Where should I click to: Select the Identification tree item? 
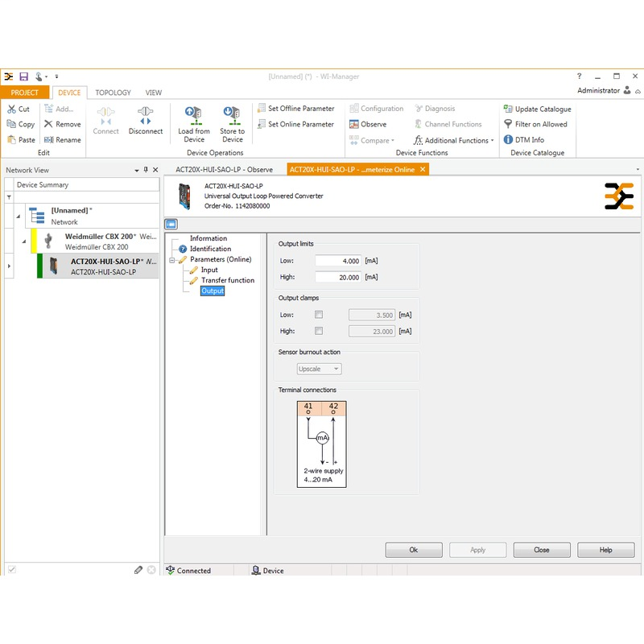tap(210, 249)
